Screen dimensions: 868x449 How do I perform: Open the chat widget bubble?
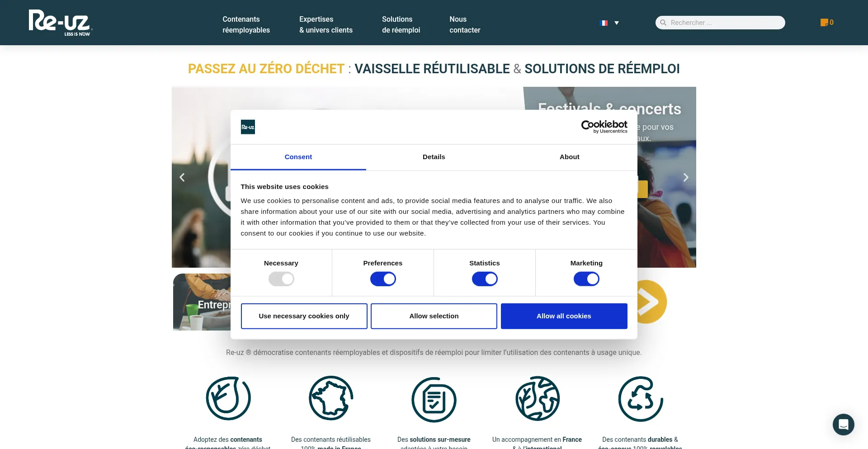coord(844,425)
